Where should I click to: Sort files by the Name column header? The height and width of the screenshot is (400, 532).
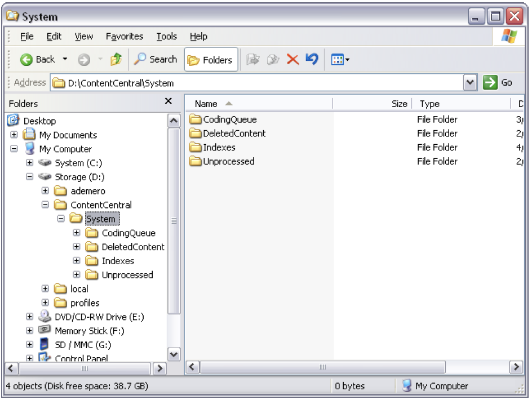click(x=207, y=104)
